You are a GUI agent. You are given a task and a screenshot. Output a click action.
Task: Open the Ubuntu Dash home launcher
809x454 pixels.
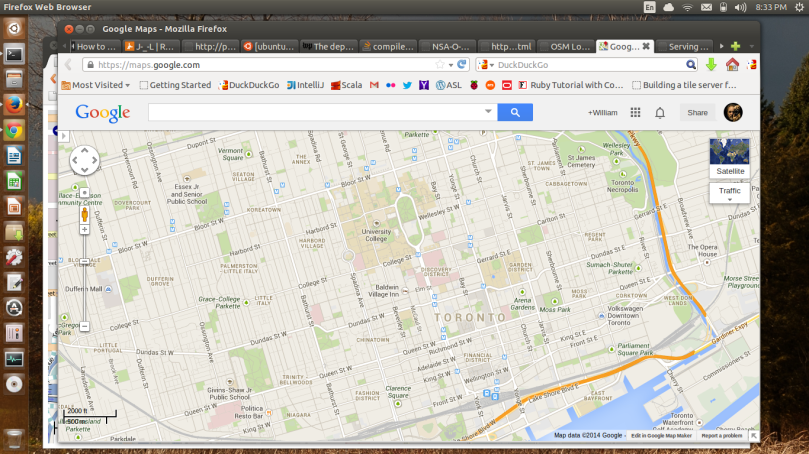coord(14,28)
